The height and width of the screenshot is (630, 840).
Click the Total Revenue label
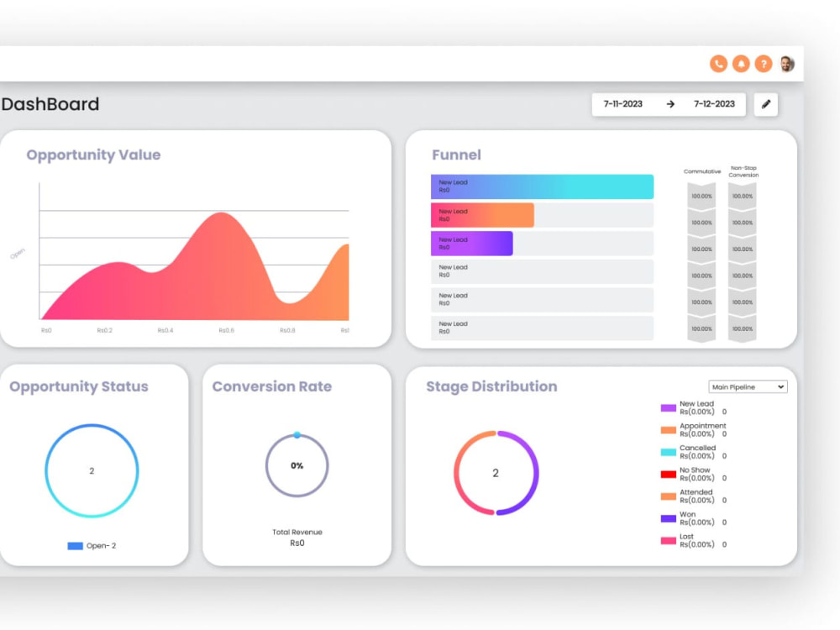click(297, 532)
